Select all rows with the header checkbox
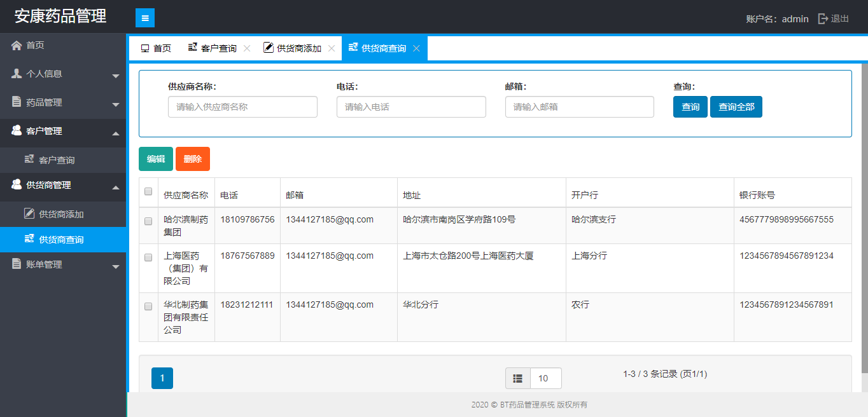This screenshot has height=417, width=868. tap(148, 191)
